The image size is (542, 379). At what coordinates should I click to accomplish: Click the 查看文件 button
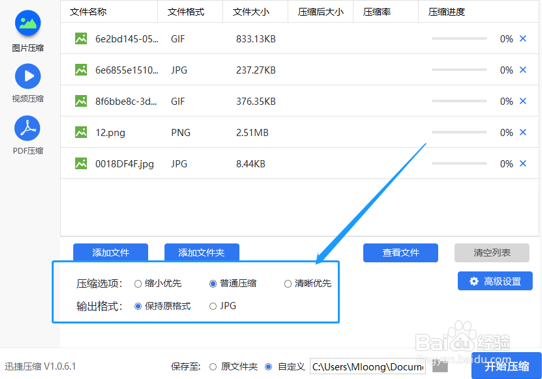[401, 253]
